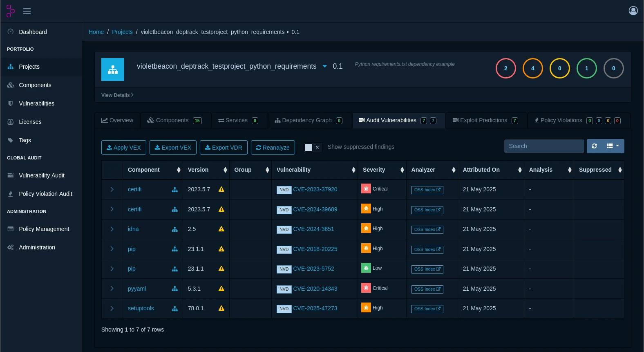Sort by Severity column sort arrows
Image resolution: width=644 pixels, height=352 pixels.
pyautogui.click(x=402, y=170)
